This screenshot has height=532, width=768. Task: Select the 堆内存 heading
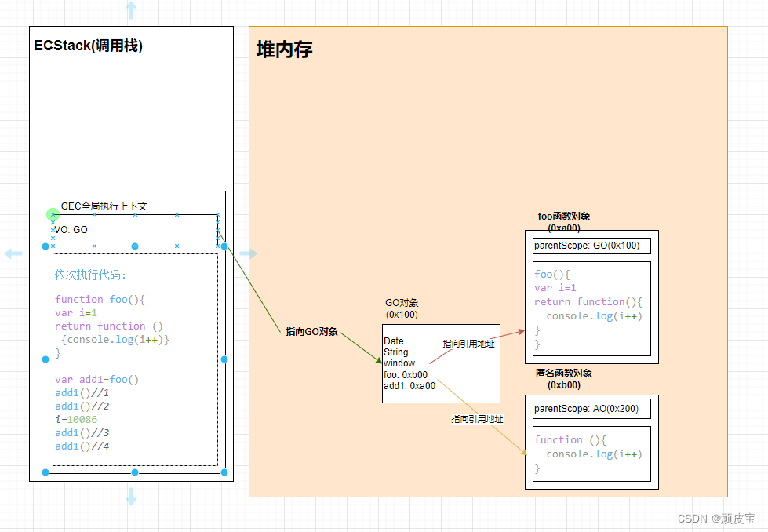click(284, 49)
